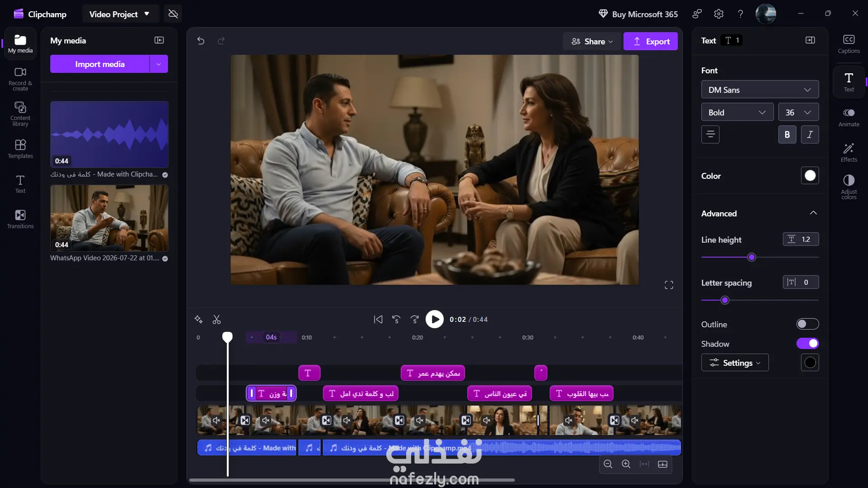The width and height of the screenshot is (868, 488).
Task: Open the Share dropdown
Action: click(592, 41)
